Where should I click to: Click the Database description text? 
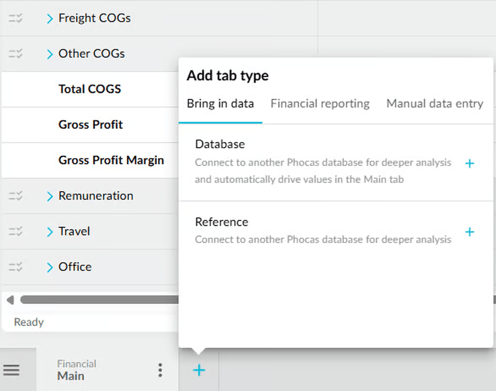point(323,171)
